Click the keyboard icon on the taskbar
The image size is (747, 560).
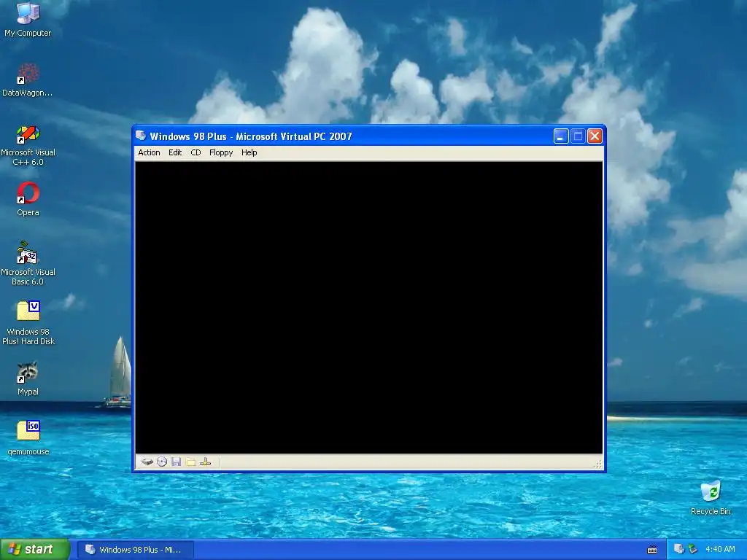pyautogui.click(x=652, y=550)
